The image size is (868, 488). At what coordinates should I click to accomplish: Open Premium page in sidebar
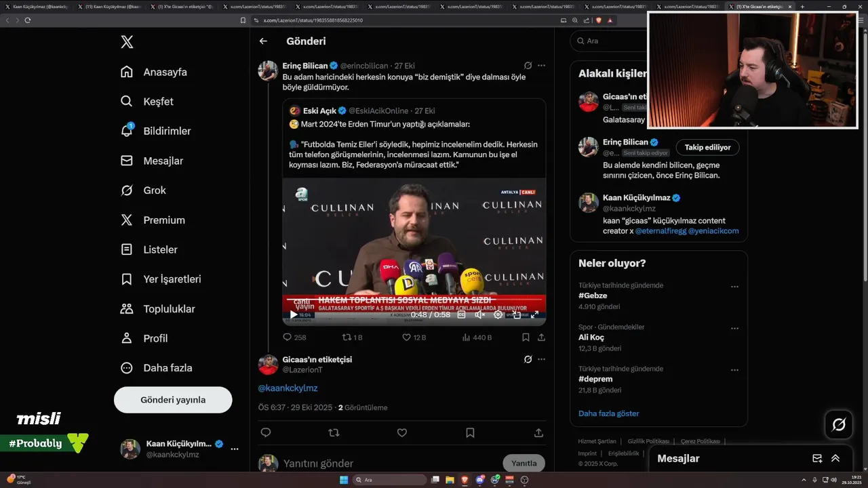(153, 220)
